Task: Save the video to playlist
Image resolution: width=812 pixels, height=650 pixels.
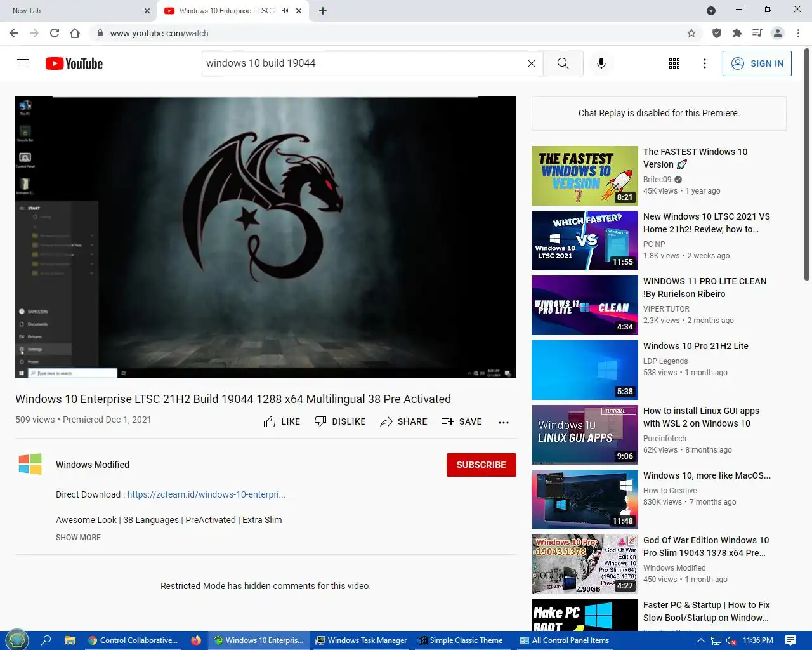Action: [461, 421]
